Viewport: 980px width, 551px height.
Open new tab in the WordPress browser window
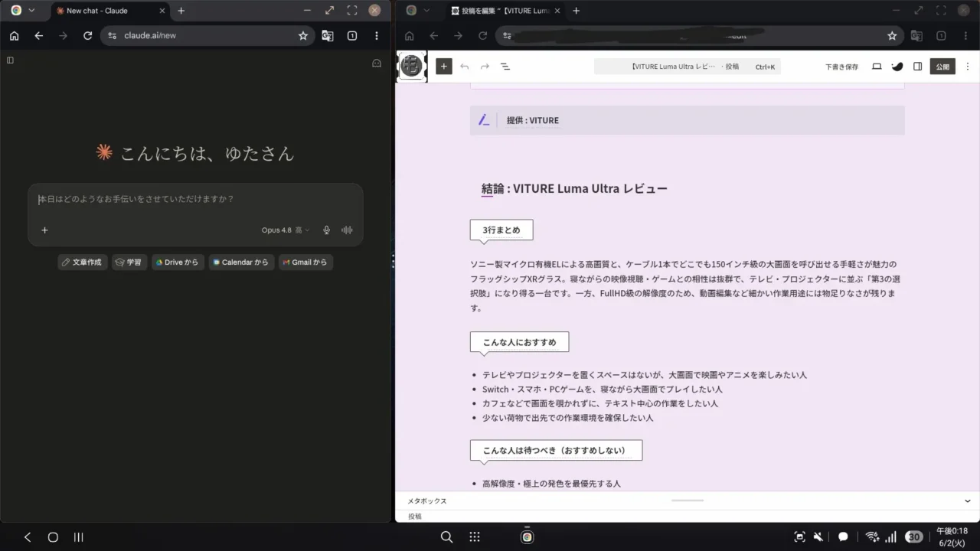(x=577, y=11)
